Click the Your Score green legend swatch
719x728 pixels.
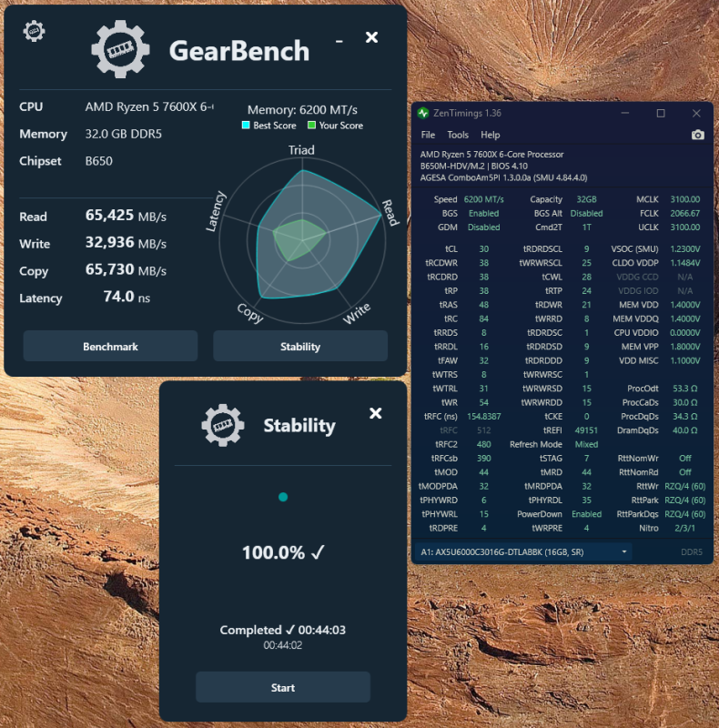[311, 125]
